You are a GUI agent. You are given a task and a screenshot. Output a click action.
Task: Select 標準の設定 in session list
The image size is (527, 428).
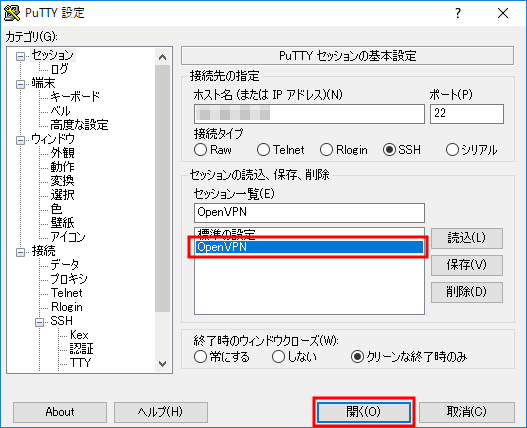(309, 234)
